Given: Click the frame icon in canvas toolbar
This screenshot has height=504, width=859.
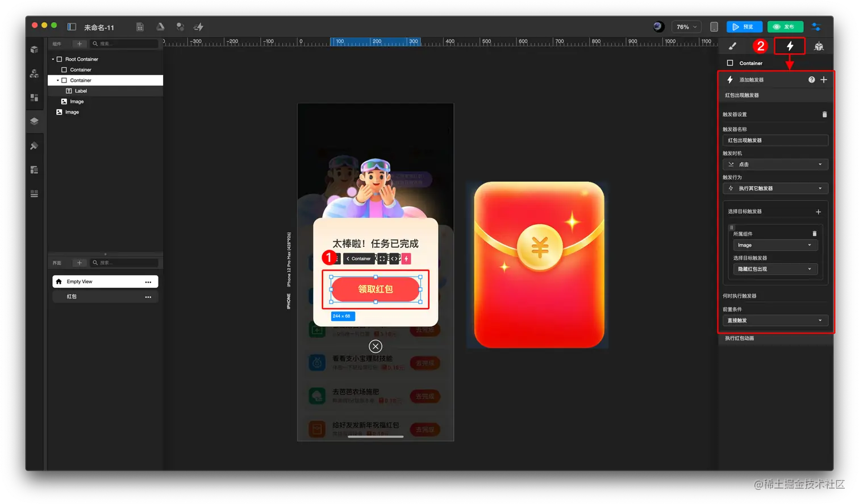Looking at the screenshot, I should point(382,259).
